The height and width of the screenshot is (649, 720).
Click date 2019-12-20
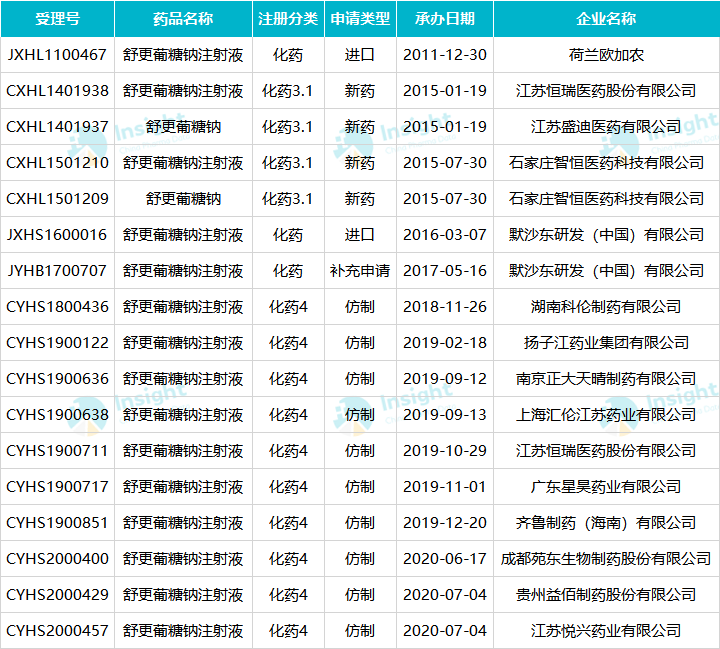pyautogui.click(x=444, y=523)
